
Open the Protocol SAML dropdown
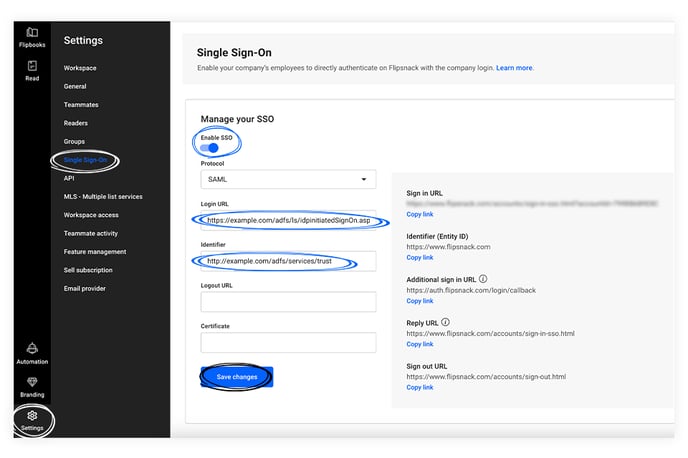(x=288, y=179)
